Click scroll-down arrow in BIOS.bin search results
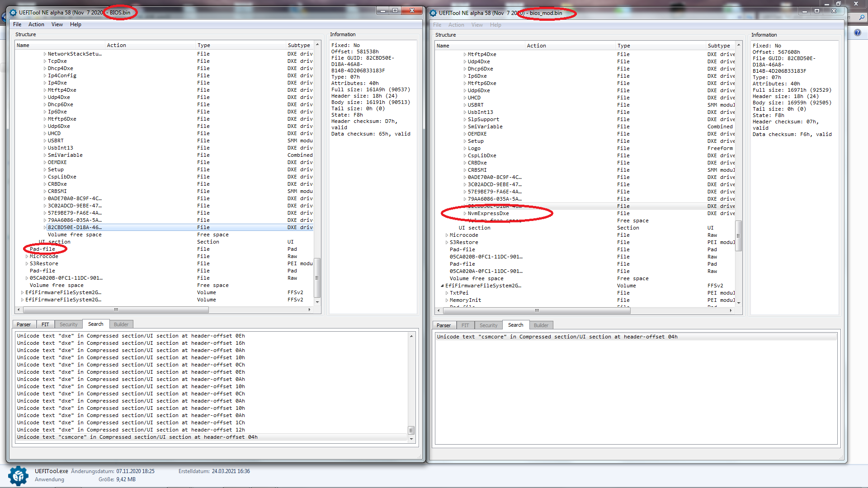This screenshot has width=868, height=488. [411, 439]
